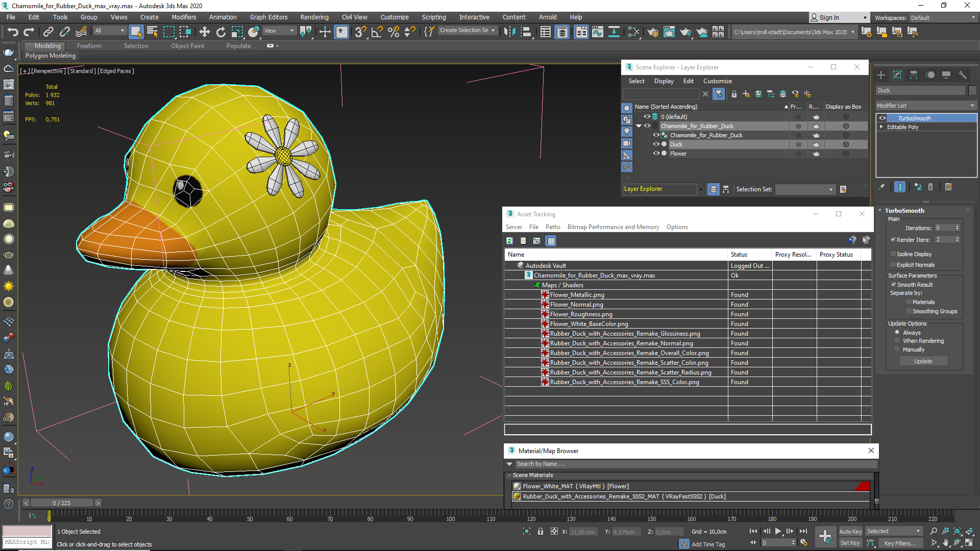The height and width of the screenshot is (551, 980).
Task: Click the Redo arrow in main toolbar
Action: point(29,32)
